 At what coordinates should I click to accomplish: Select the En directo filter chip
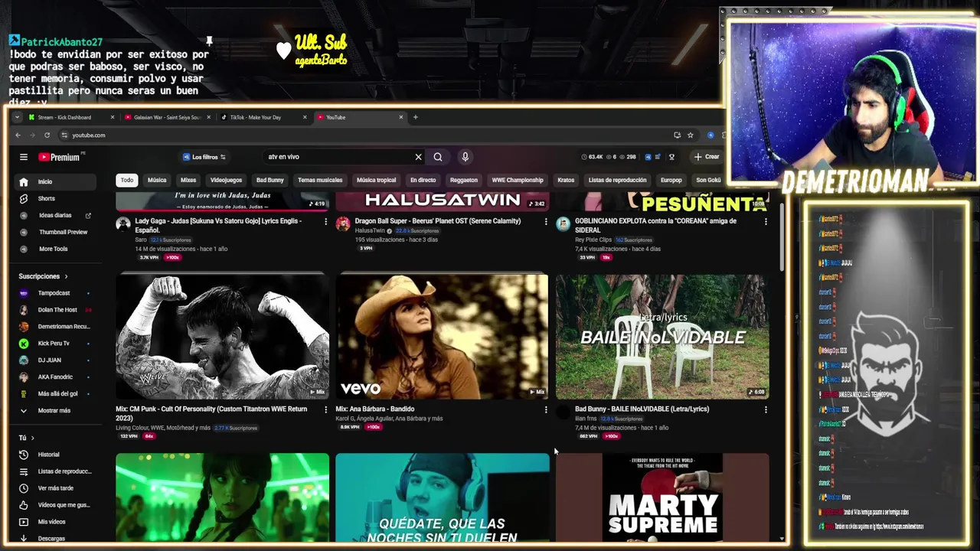click(x=423, y=181)
